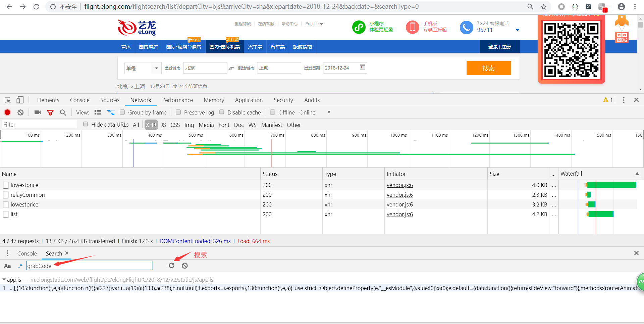
Task: Toggle the waterfall overview view icon
Action: [x=111, y=112]
